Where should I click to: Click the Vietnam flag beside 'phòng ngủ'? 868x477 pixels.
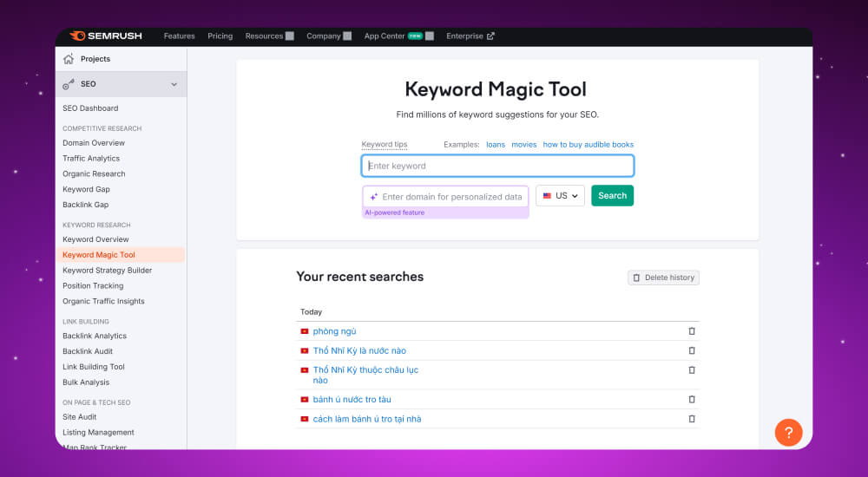(x=304, y=331)
